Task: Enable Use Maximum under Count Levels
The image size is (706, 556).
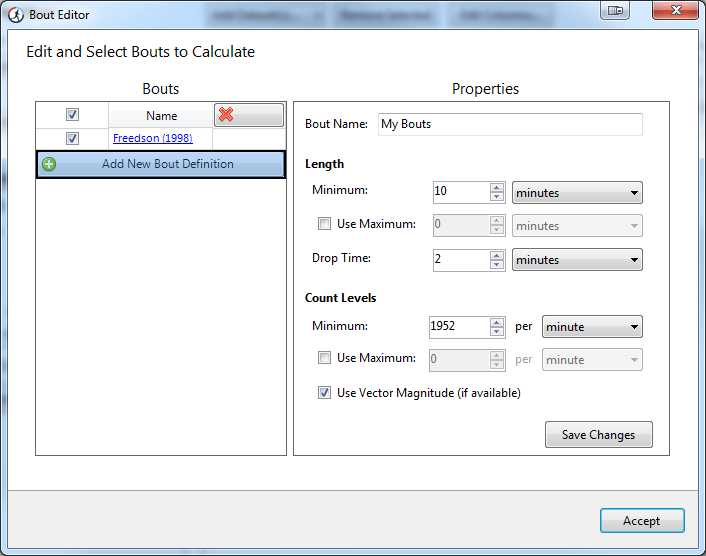Action: click(x=324, y=358)
